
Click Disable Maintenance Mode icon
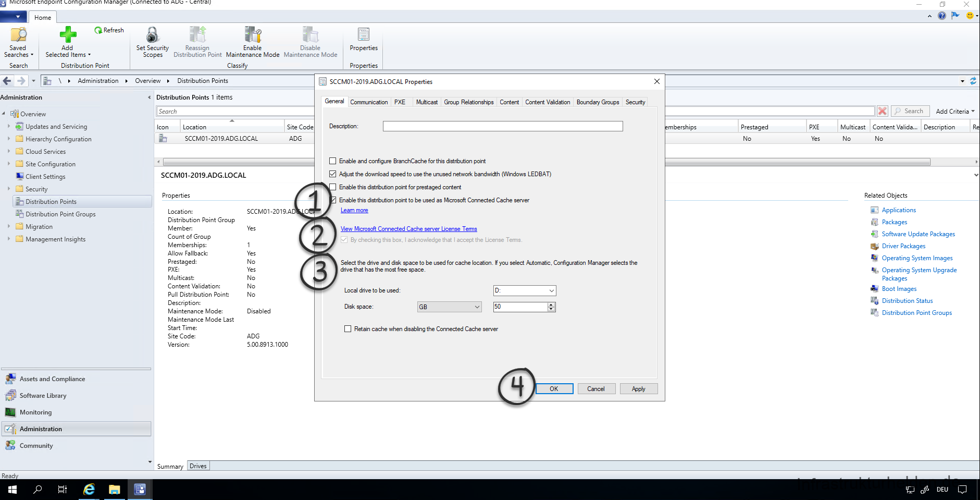311,34
